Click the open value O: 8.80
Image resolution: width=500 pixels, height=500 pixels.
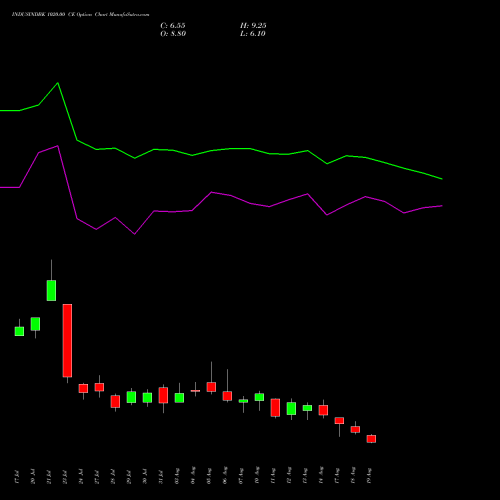173,34
